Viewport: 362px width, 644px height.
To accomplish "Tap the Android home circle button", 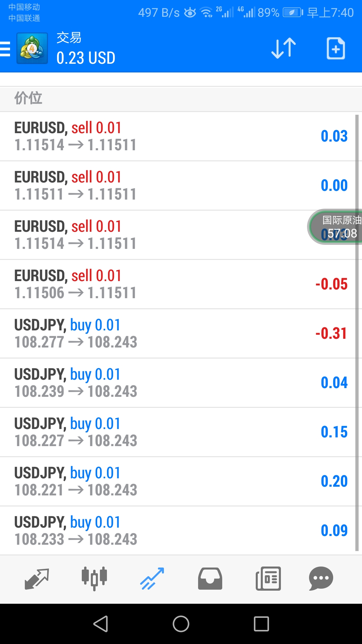I will (181, 624).
